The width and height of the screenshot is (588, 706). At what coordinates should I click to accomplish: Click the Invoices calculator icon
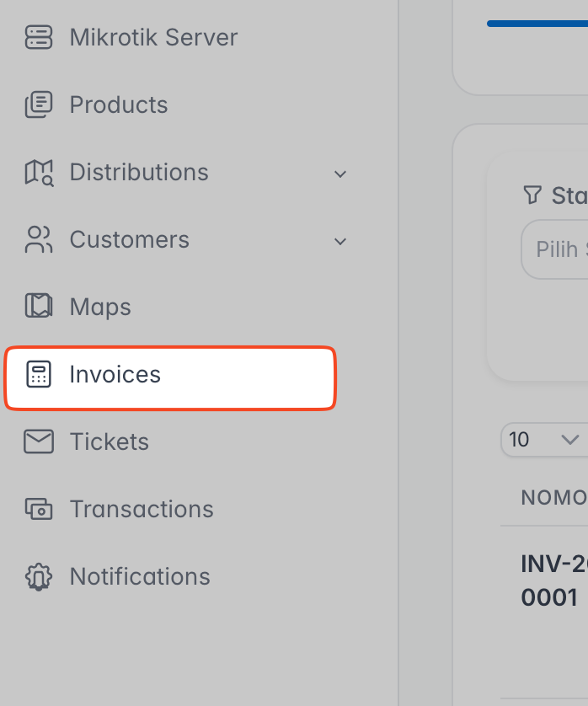[39, 375]
